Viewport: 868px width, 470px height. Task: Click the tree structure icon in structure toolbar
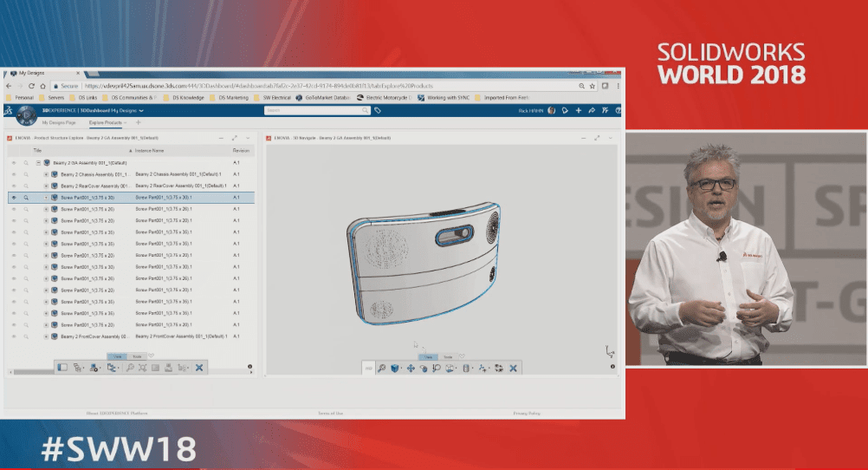coord(77,368)
